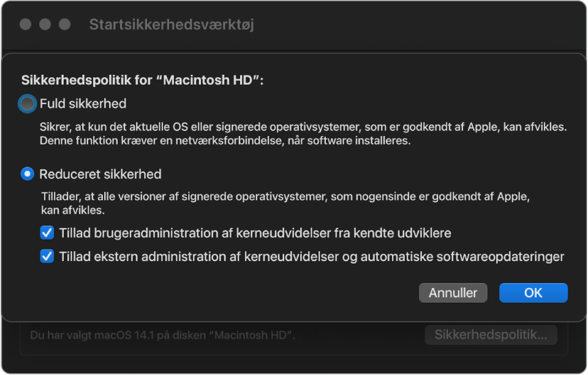Select the Fuld sikkerhed radio button
The height and width of the screenshot is (375, 588).
point(28,104)
